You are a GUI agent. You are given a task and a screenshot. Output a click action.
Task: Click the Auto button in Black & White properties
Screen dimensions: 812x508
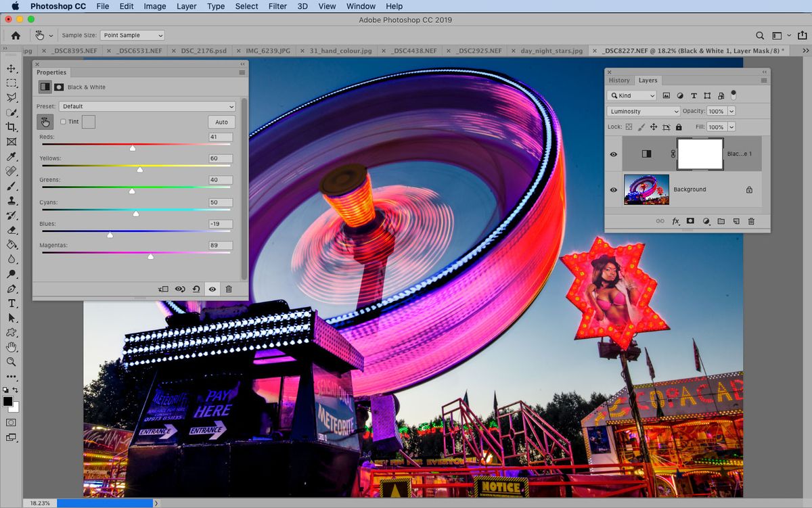pyautogui.click(x=221, y=122)
